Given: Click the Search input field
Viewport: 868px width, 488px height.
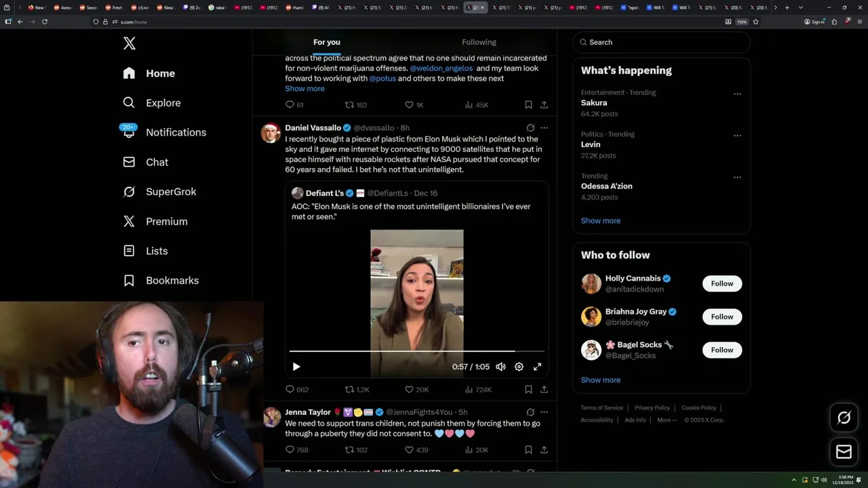Looking at the screenshot, I should (x=661, y=42).
